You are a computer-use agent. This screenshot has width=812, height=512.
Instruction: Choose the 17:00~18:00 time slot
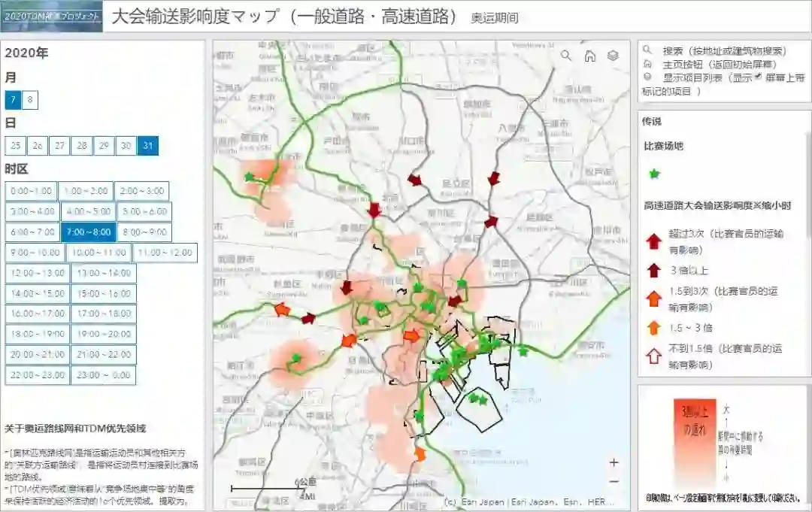104,314
